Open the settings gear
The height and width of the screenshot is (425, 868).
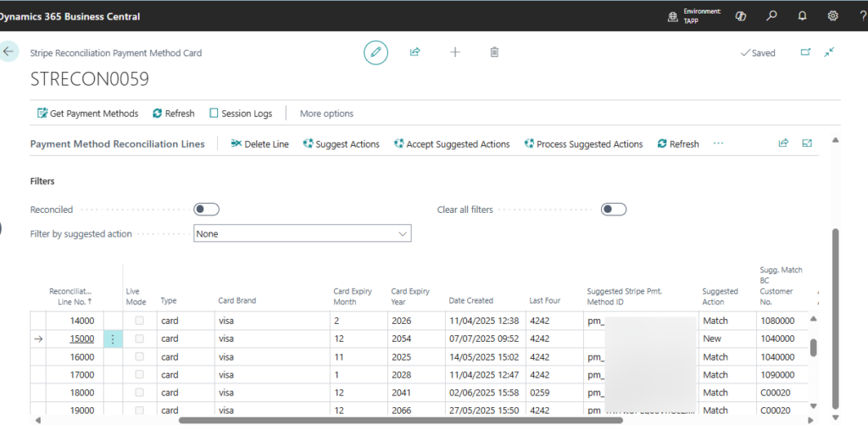832,16
